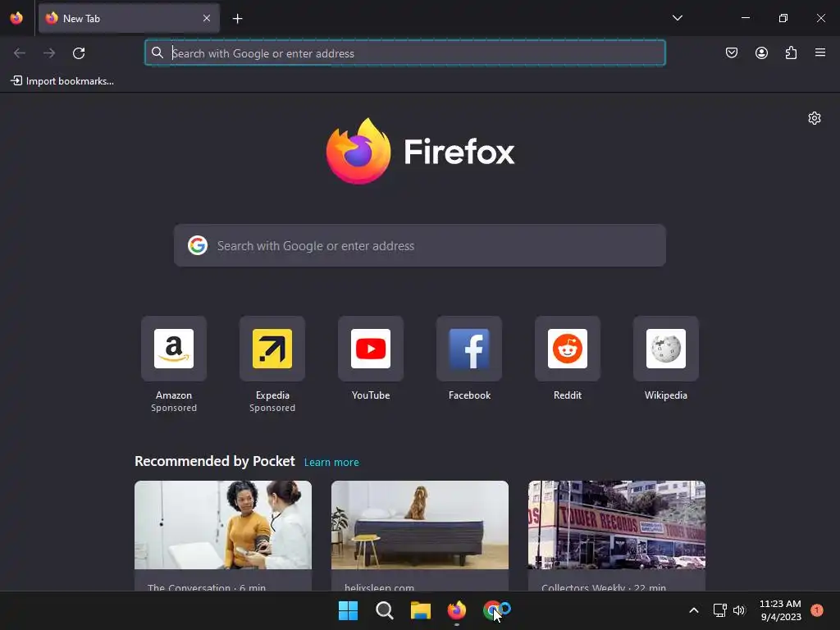This screenshot has height=630, width=840.
Task: Click the Firefox taskbar icon
Action: (457, 610)
